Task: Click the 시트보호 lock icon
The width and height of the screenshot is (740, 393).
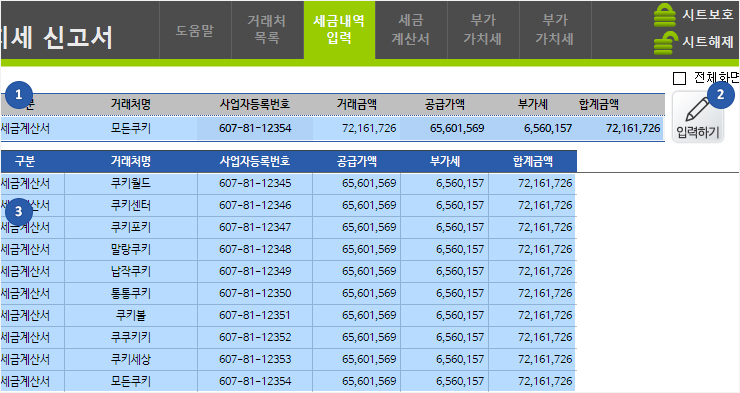Action: pos(665,16)
